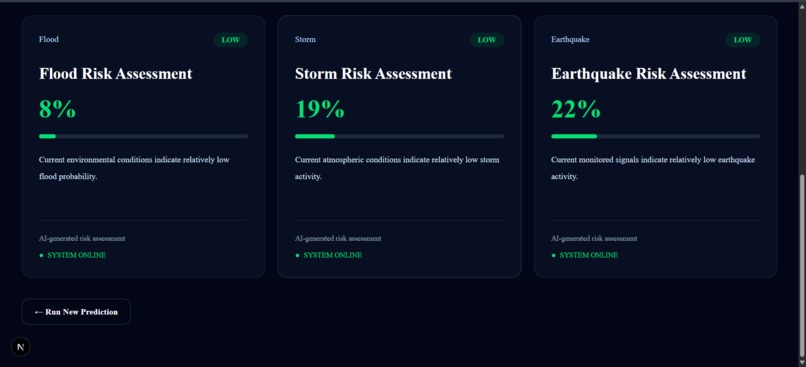
Task: Click AI-generated risk assessment text in Earthquake card
Action: (x=594, y=238)
